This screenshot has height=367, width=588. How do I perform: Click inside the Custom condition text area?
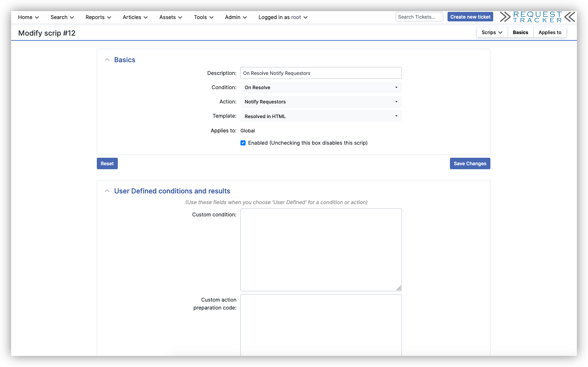[321, 250]
